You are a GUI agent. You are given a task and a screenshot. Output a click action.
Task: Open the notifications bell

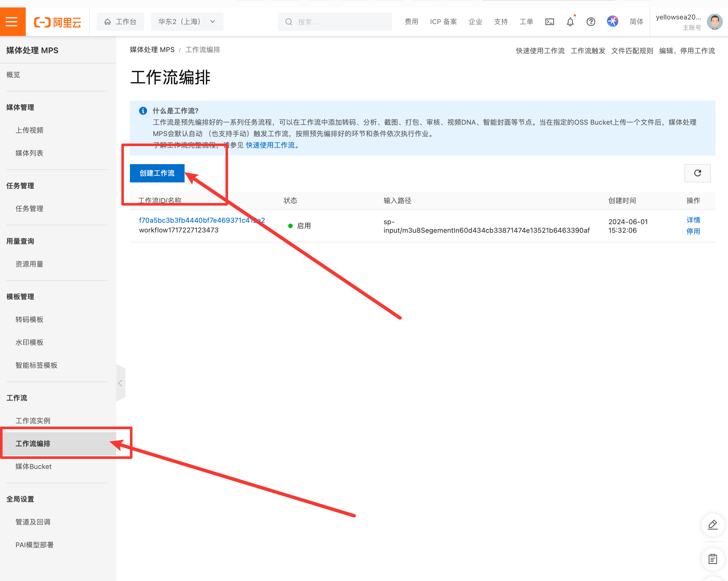pos(570,22)
